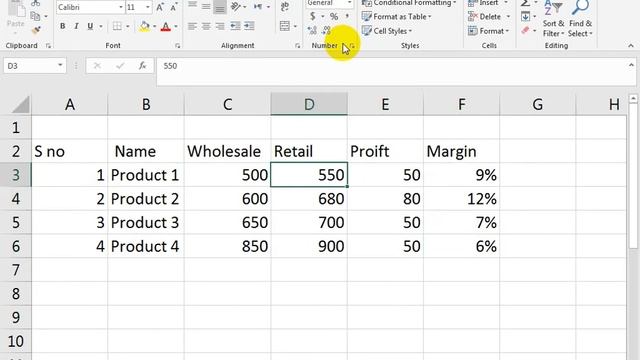This screenshot has height=360, width=640.
Task: Open Number Format dialog launcher
Action: 352,46
